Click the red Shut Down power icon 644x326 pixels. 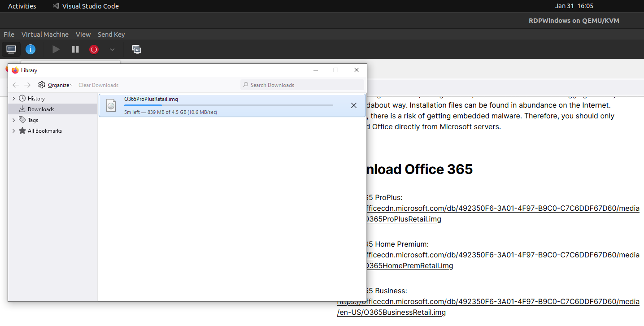[94, 49]
